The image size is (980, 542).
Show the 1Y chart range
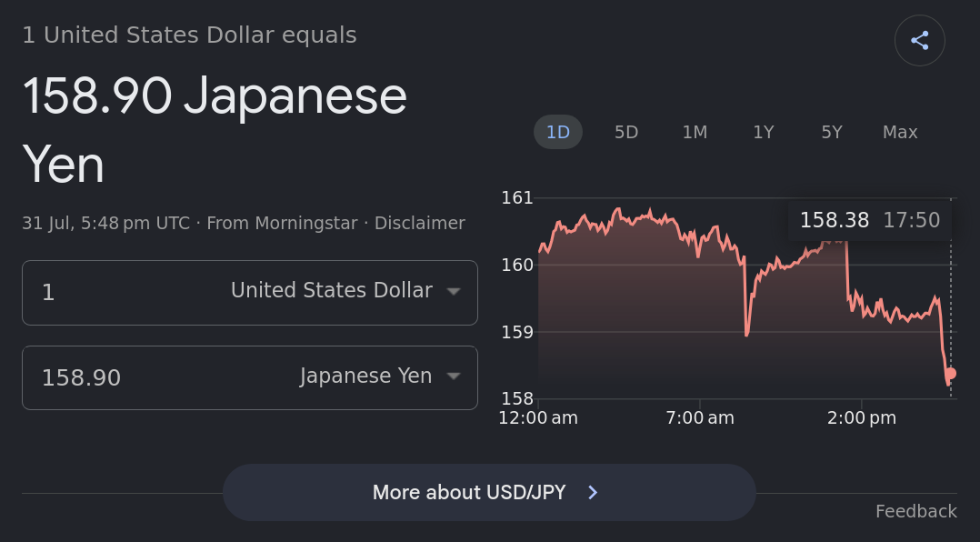763,132
